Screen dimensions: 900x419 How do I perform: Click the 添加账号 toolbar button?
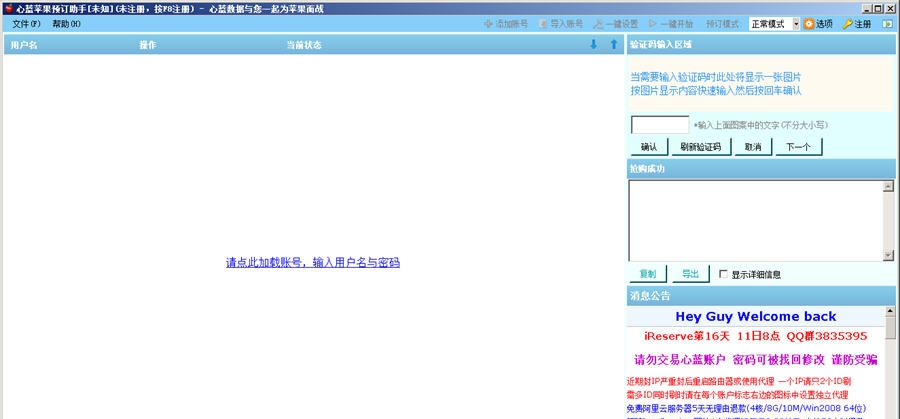tap(506, 24)
